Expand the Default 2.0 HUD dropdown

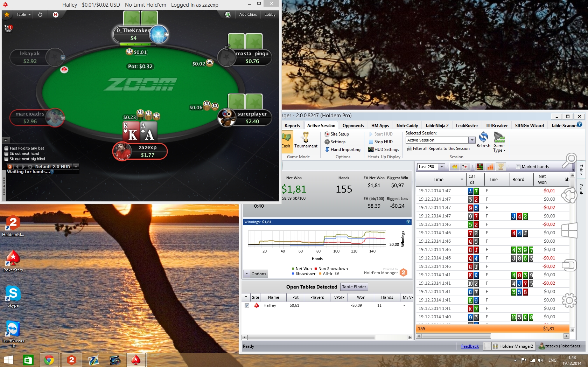point(76,166)
